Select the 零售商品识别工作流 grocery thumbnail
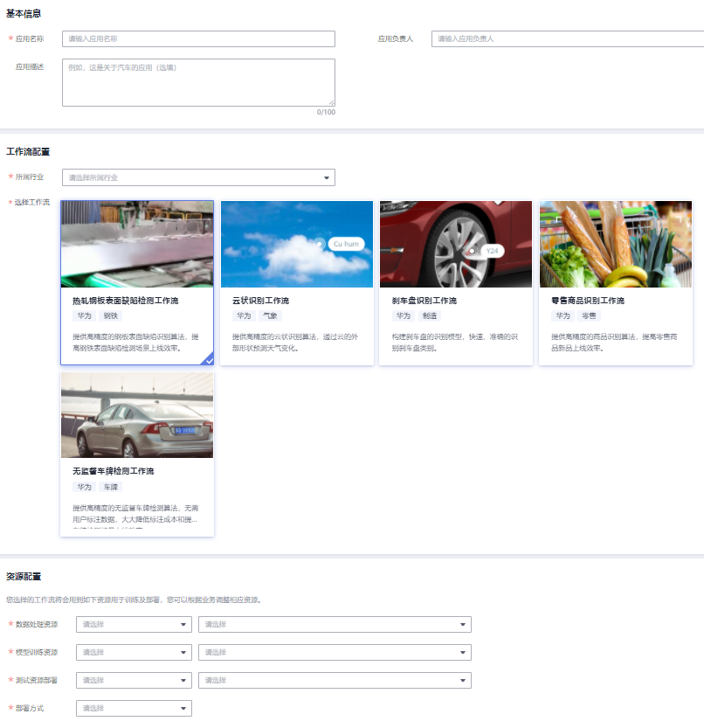Image resolution: width=704 pixels, height=728 pixels. pyautogui.click(x=616, y=244)
